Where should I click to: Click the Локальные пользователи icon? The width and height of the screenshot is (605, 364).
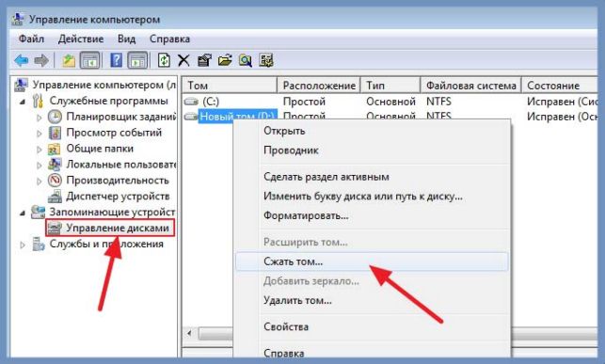pos(55,165)
